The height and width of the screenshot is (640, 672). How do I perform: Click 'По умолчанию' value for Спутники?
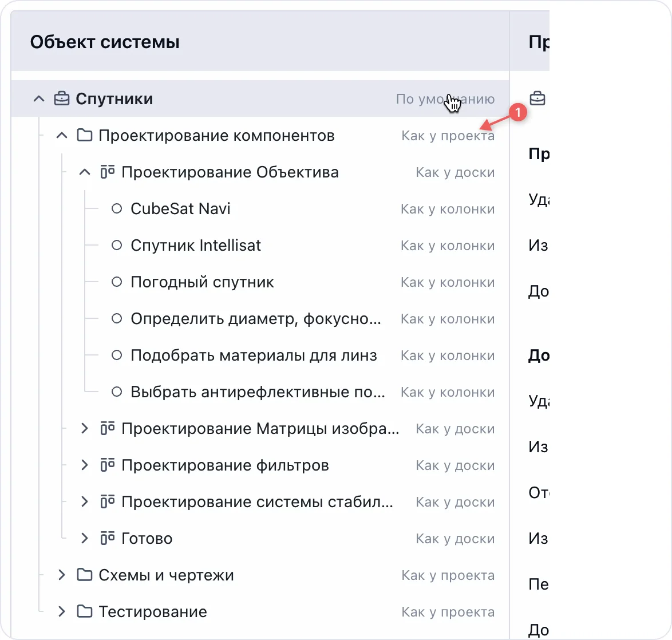click(x=445, y=99)
